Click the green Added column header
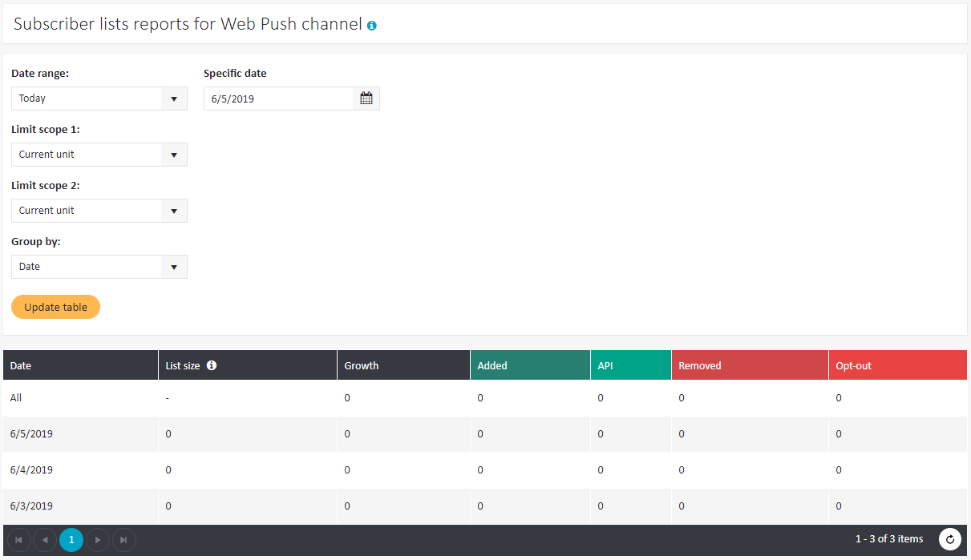971x560 pixels. (492, 365)
